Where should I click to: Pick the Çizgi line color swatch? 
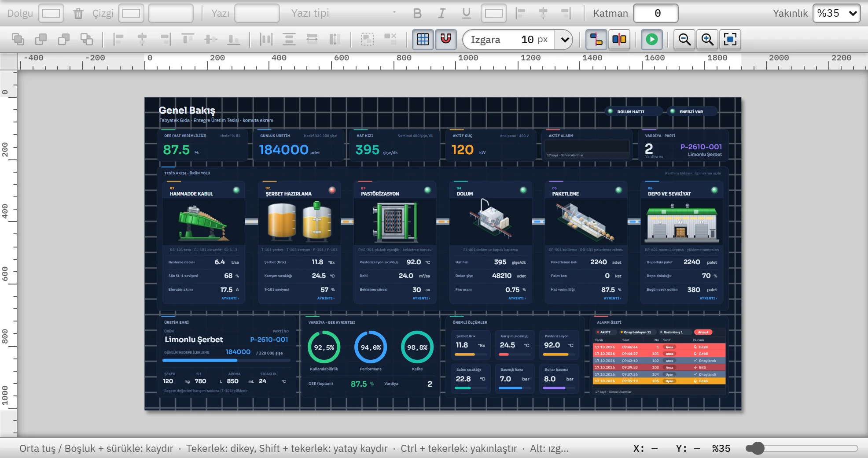(x=131, y=14)
